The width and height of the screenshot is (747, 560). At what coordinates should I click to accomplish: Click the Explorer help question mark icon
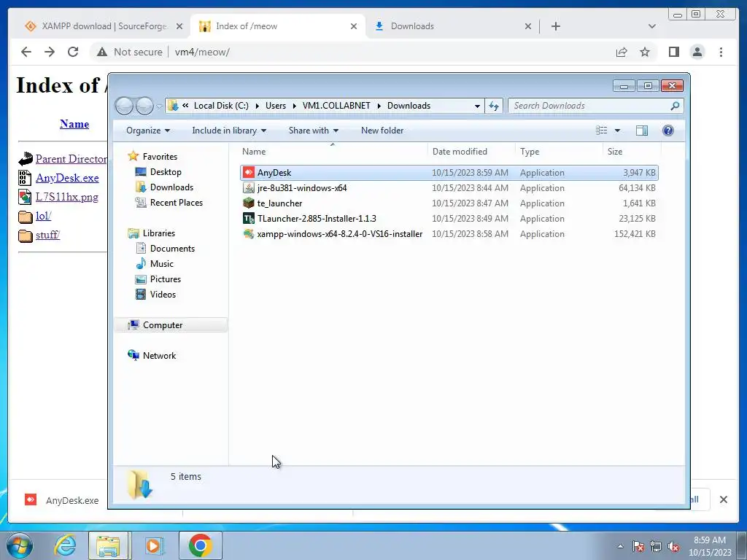668,131
